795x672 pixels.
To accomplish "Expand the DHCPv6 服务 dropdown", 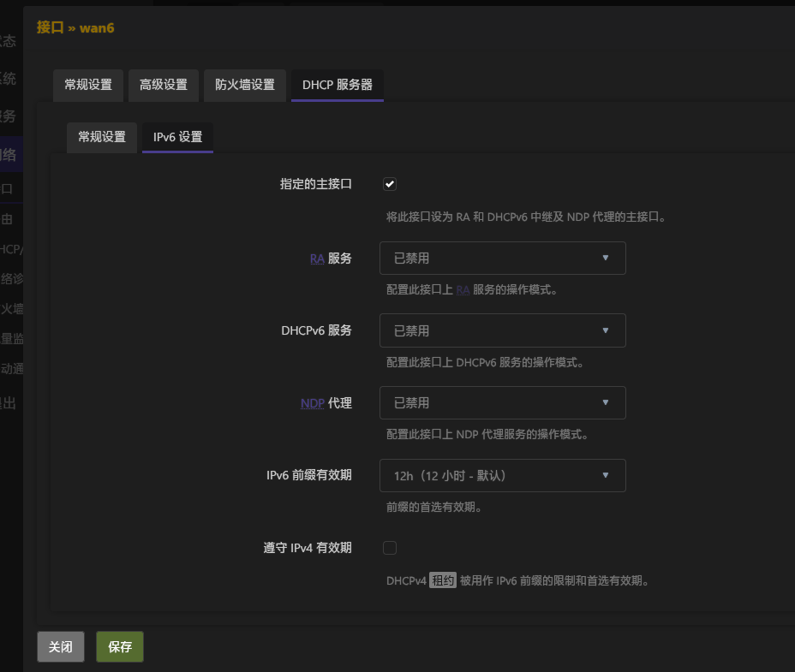I will tap(502, 330).
